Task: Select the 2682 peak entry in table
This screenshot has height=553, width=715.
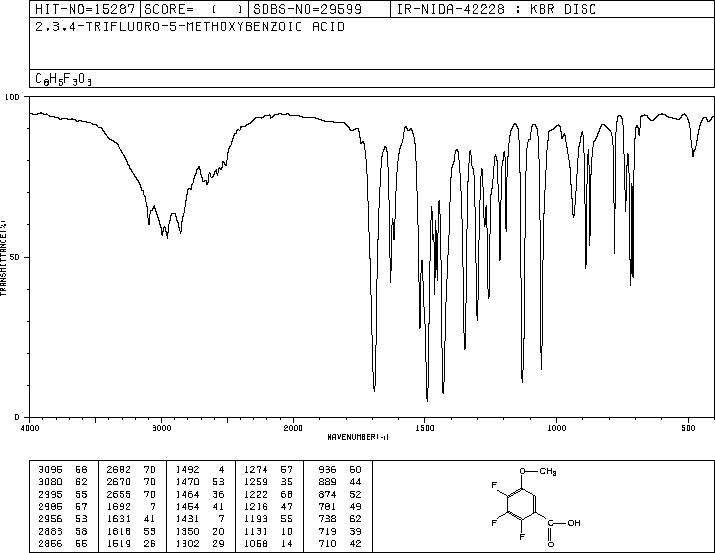Action: [x=131, y=470]
